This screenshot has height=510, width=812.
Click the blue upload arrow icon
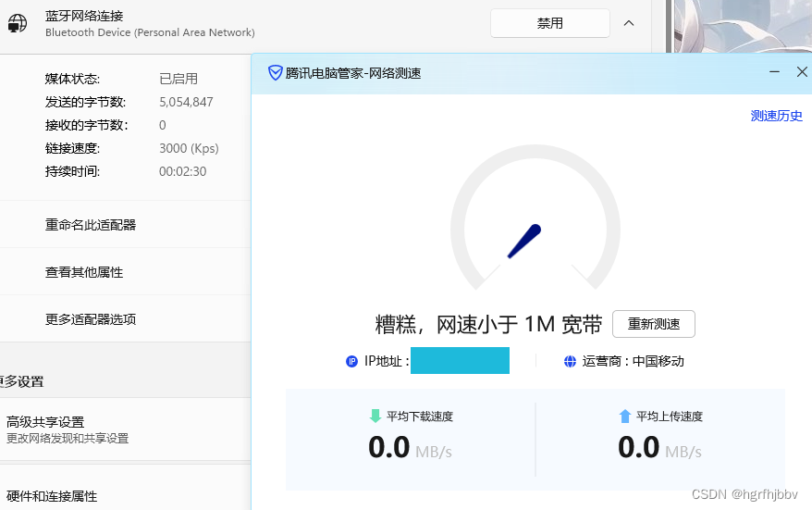624,416
